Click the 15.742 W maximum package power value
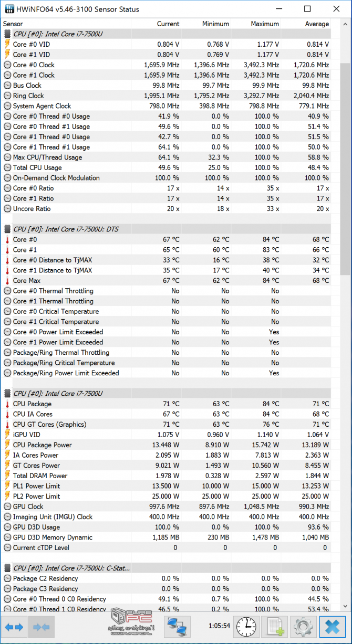352x644 pixels. point(265,445)
